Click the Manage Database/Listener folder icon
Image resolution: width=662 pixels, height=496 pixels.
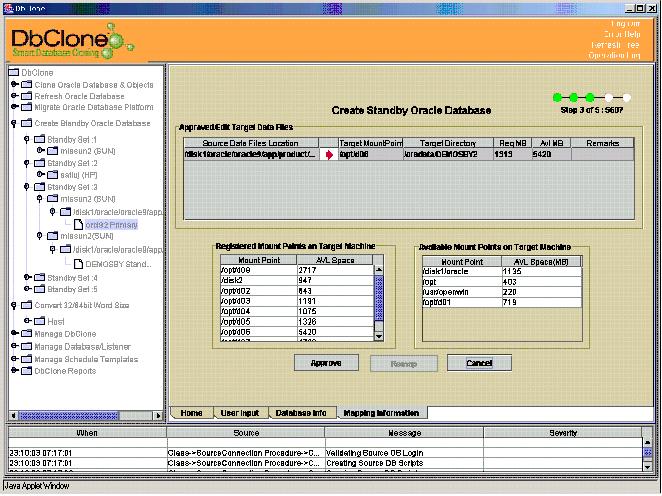click(x=27, y=347)
